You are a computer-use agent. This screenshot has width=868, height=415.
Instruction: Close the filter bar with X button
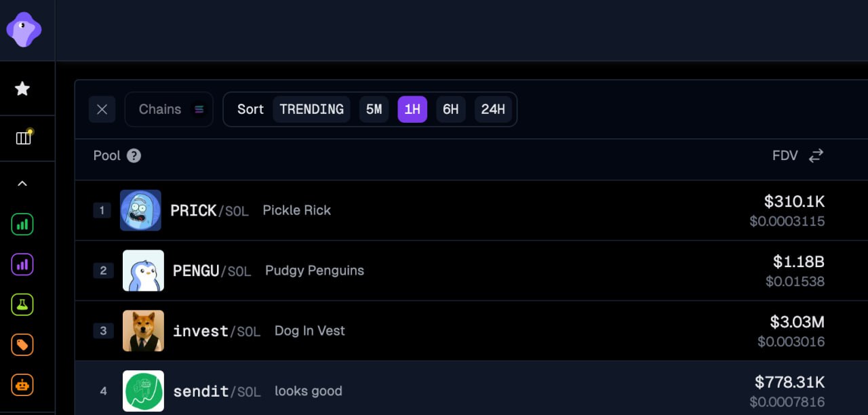coord(102,109)
